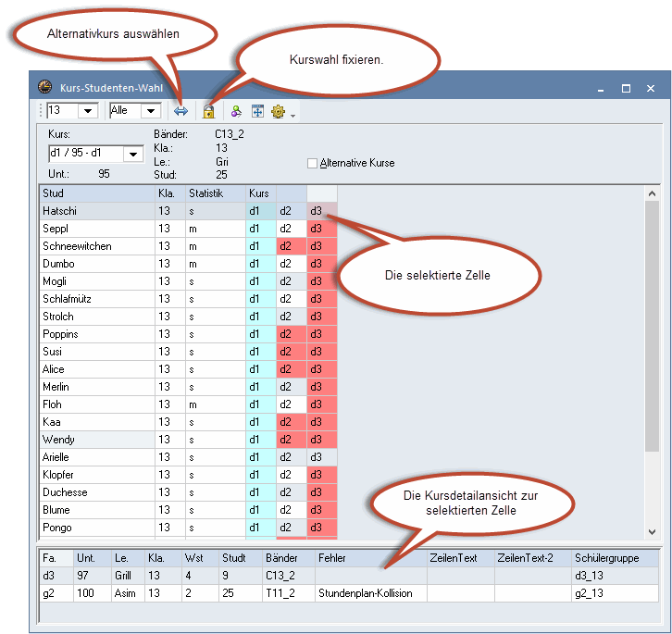Click the teacher cell 'Asim'
Screen dimensions: 672x634
(x=128, y=593)
